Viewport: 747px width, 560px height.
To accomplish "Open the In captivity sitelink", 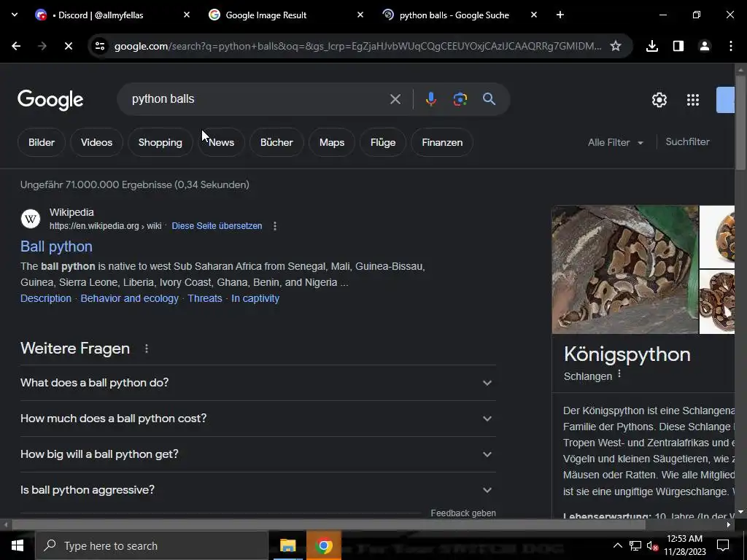I will point(255,298).
